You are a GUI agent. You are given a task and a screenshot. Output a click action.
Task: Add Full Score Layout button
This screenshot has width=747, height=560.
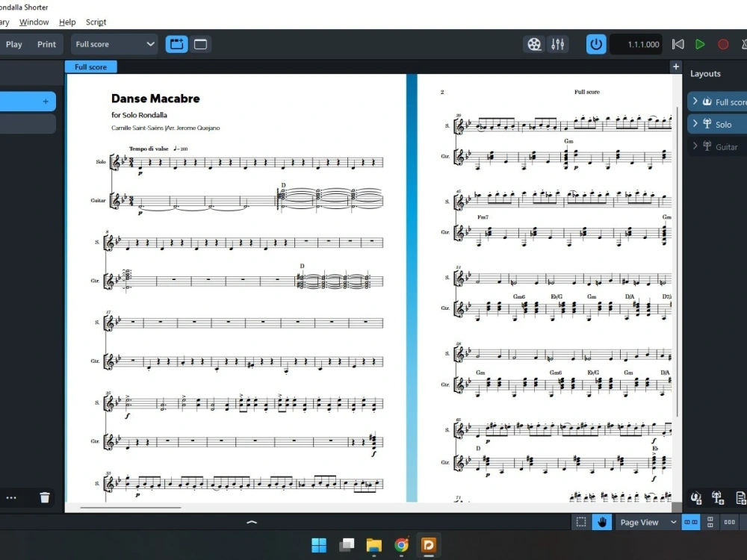coord(696,498)
